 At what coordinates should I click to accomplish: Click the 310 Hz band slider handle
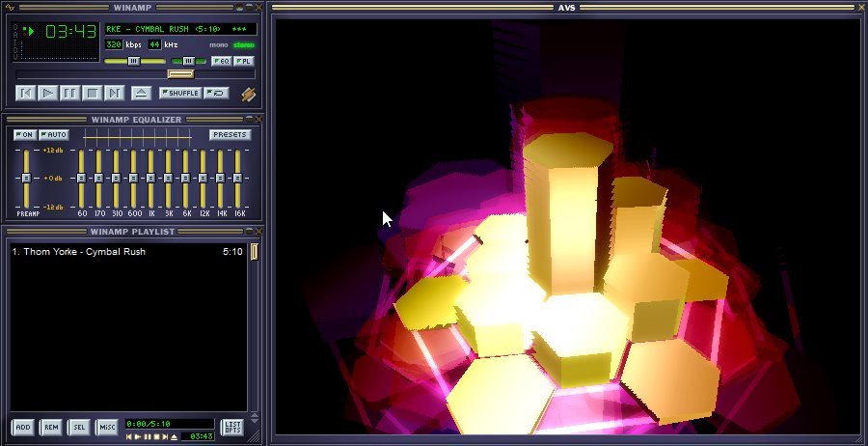click(116, 179)
